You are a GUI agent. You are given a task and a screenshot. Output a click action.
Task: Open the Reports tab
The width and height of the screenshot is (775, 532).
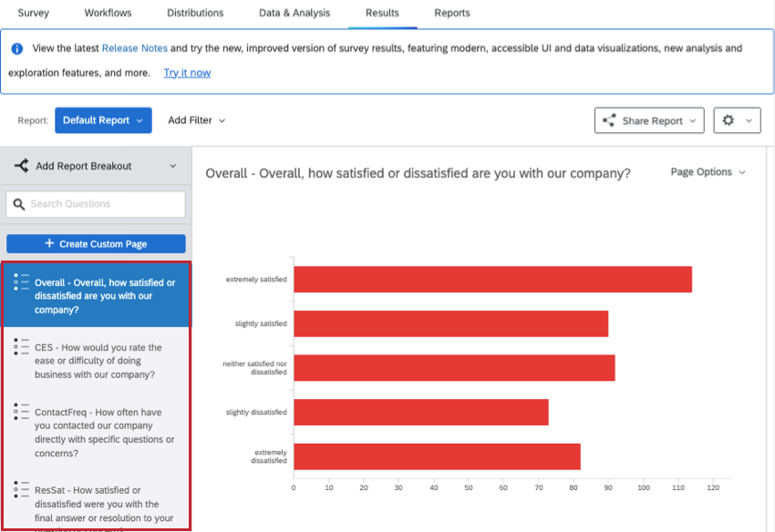coord(451,13)
